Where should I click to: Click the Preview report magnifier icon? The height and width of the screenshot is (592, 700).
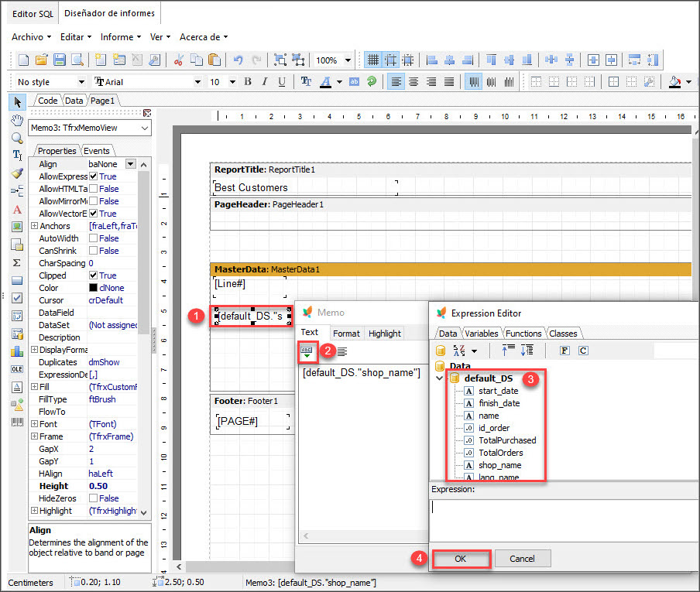coord(77,60)
